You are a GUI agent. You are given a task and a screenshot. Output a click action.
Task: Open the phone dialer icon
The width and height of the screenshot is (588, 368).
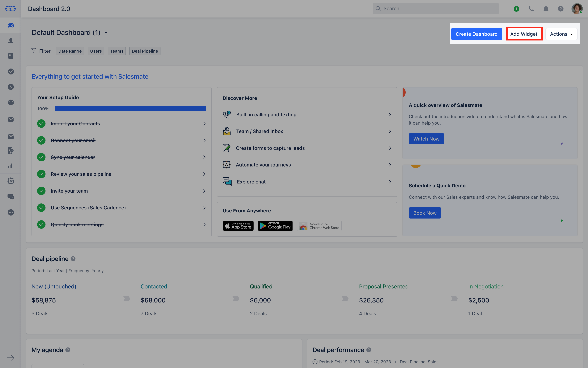(x=531, y=9)
